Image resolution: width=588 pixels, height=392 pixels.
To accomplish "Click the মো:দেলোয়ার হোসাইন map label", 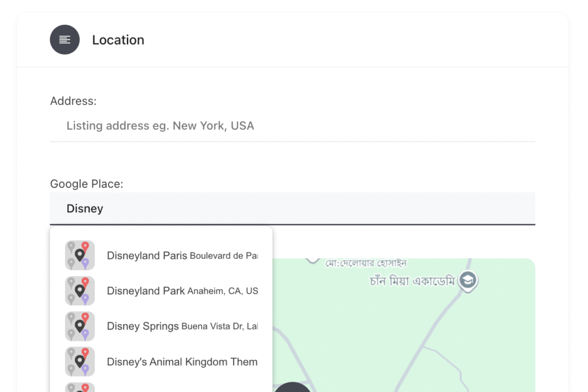I will (x=366, y=263).
